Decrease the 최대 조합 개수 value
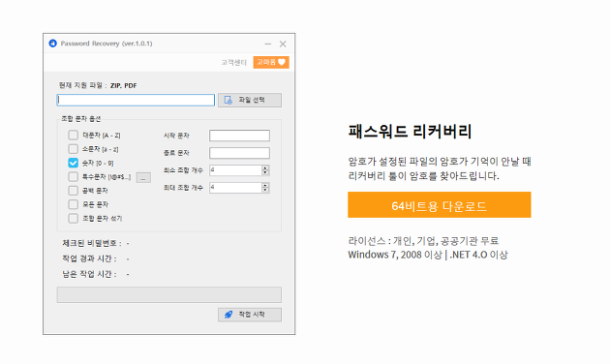 tap(265, 190)
